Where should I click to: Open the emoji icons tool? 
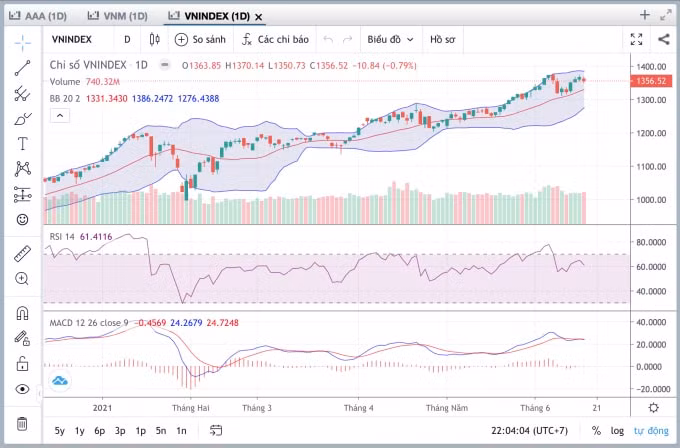23,219
